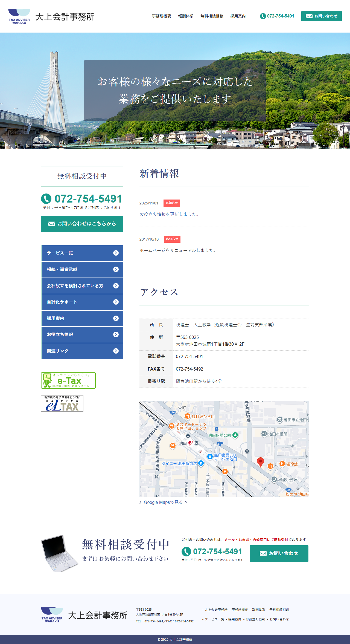The image size is (350, 644).
Task: Open お役立ち情報を更新しました news link
Action: (170, 214)
